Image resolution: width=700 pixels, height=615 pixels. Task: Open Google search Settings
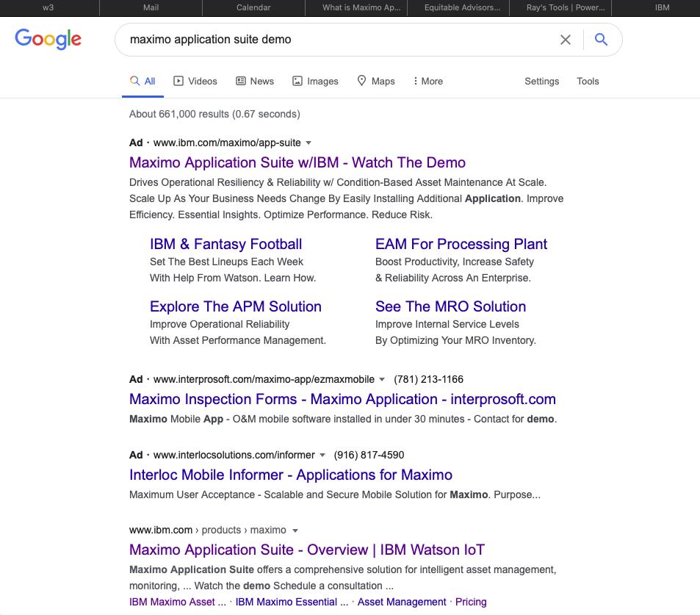click(541, 81)
